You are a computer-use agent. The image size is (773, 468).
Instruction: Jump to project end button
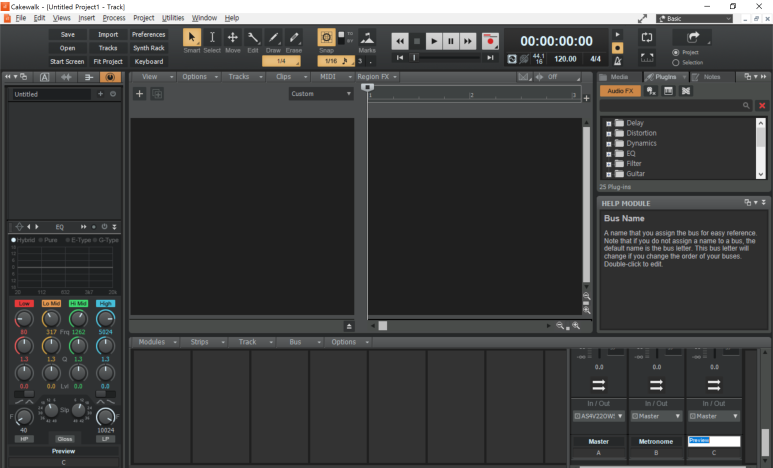coord(490,58)
